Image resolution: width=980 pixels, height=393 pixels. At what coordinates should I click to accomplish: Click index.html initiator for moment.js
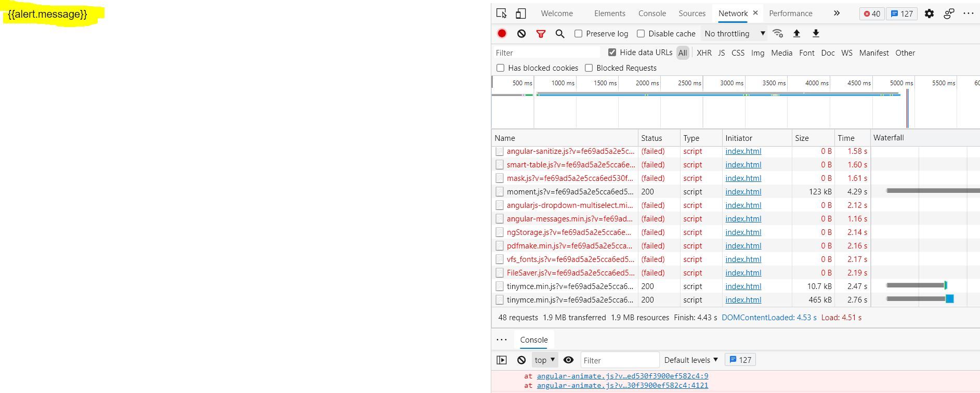(743, 192)
